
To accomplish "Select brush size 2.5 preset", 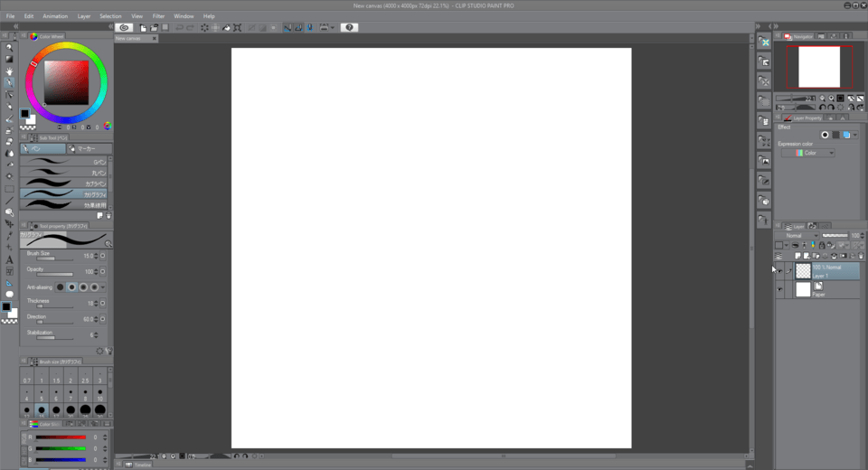I will coord(85,386).
